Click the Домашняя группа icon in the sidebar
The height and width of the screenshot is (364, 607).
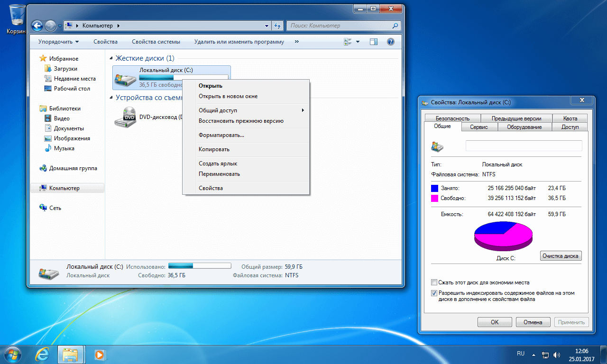(43, 168)
